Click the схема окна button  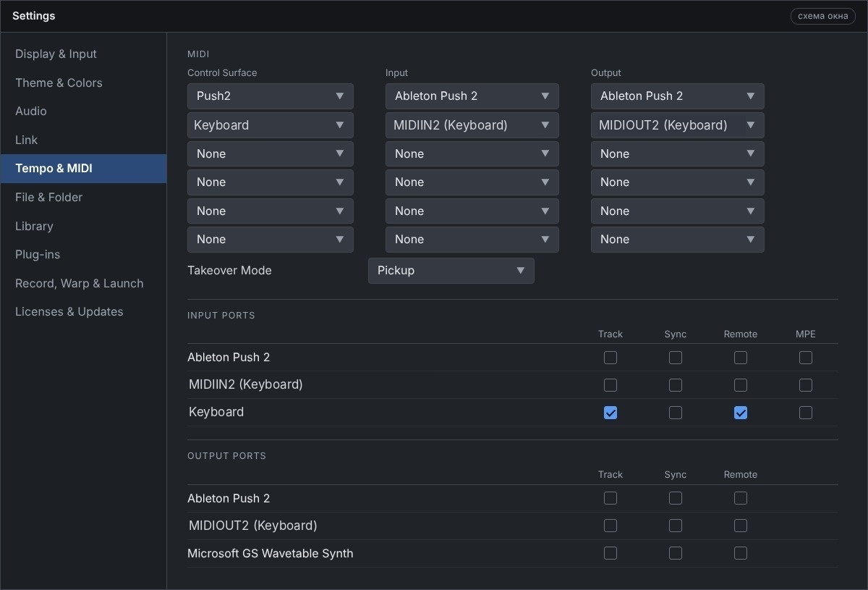(822, 16)
